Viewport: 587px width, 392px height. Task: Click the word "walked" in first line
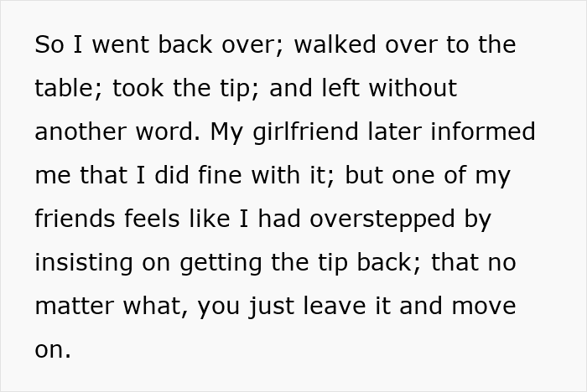(x=335, y=44)
